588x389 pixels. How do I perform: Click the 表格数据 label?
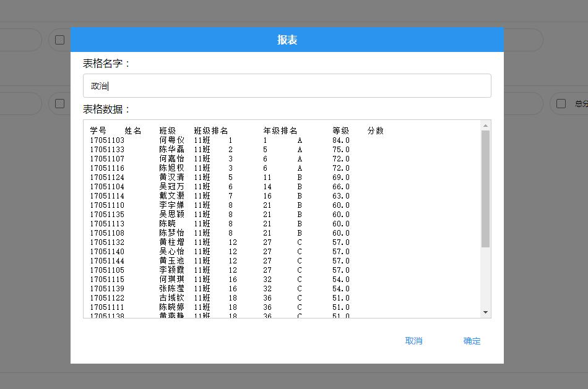pos(106,109)
